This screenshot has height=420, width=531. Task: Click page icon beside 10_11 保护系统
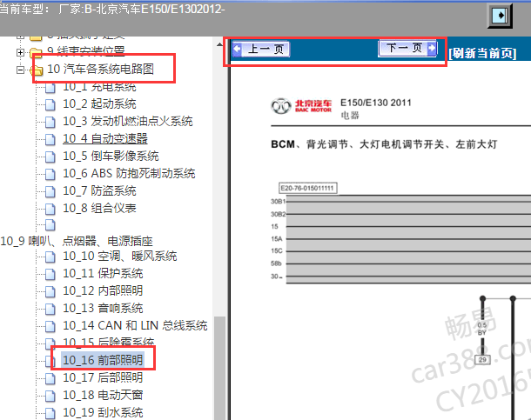point(50,274)
